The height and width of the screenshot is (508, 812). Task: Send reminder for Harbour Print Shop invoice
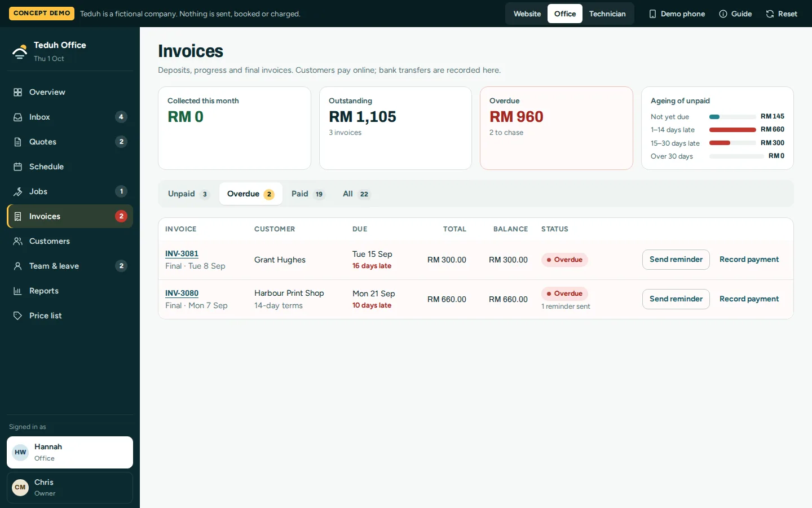(676, 299)
